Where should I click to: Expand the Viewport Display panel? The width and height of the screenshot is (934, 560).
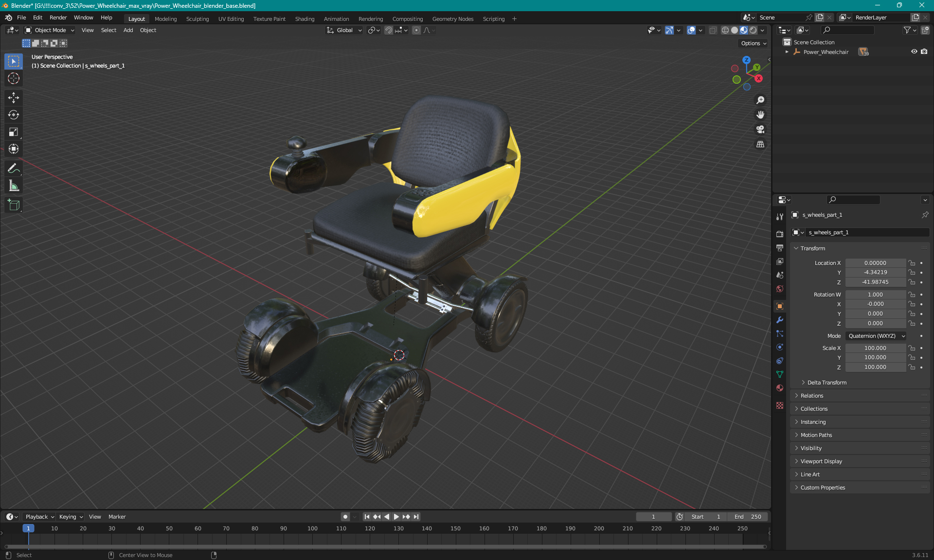coord(821,461)
